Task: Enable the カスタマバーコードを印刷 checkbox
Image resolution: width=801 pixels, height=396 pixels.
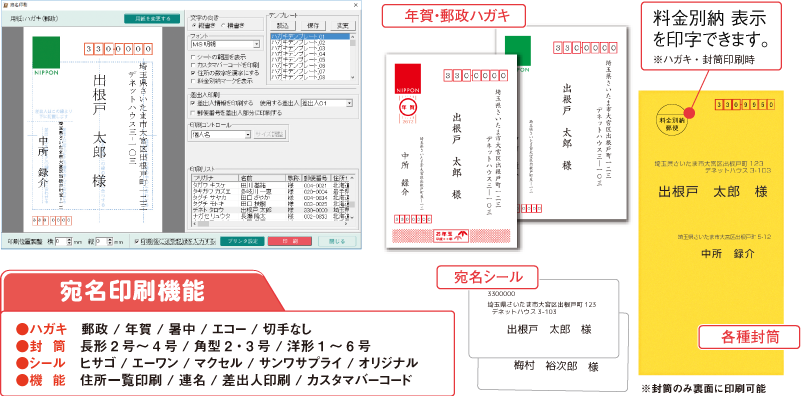Action: (x=224, y=65)
